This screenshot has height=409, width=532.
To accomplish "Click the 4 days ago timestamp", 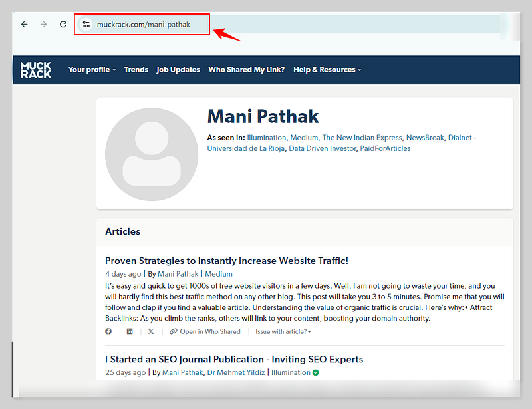I will pos(123,274).
